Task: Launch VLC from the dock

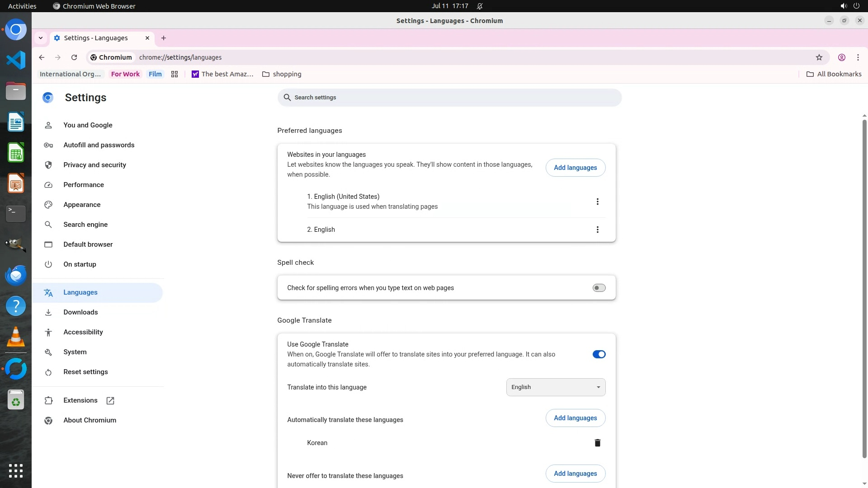Action: tap(16, 337)
